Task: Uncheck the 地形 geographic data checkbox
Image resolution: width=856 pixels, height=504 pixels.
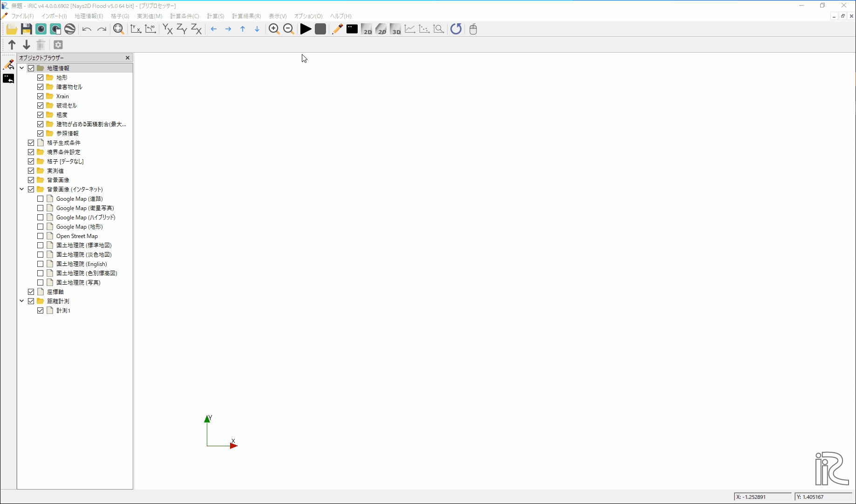Action: click(41, 77)
